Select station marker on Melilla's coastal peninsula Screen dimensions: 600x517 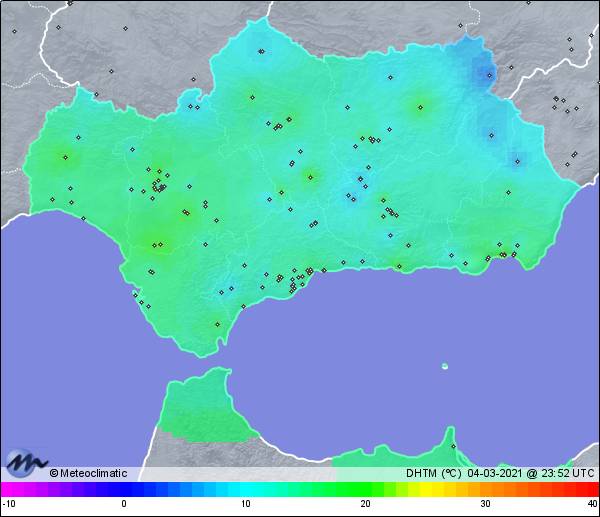click(453, 446)
